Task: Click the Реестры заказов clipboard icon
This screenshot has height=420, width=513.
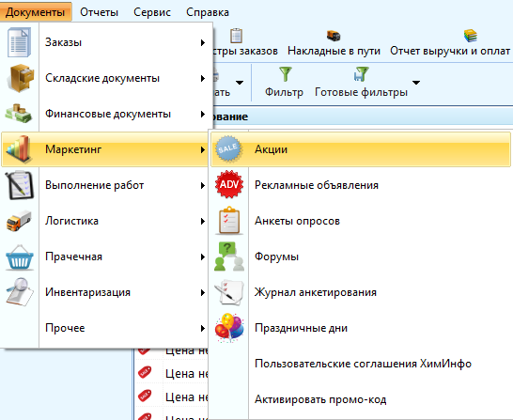Action: pyautogui.click(x=236, y=36)
